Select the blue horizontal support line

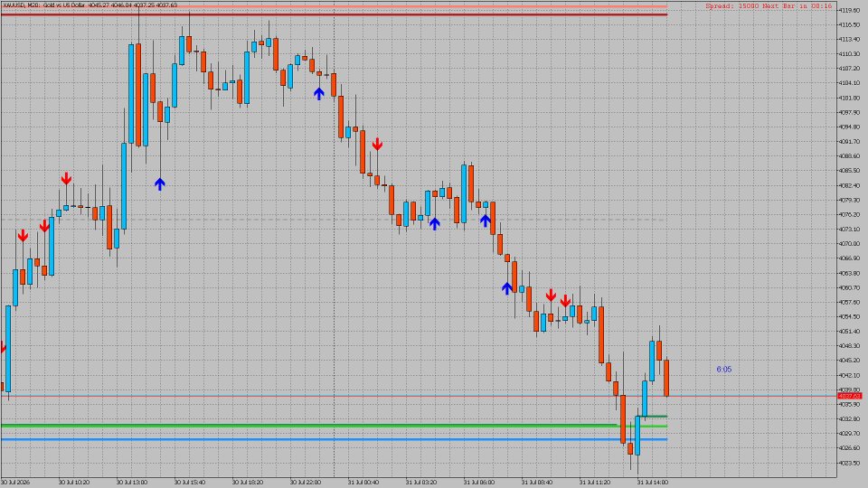pyautogui.click(x=334, y=439)
